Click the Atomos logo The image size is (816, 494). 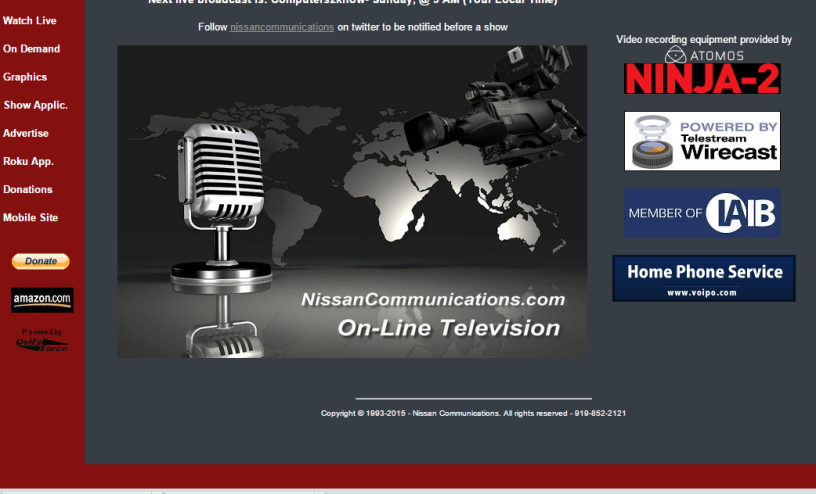703,55
